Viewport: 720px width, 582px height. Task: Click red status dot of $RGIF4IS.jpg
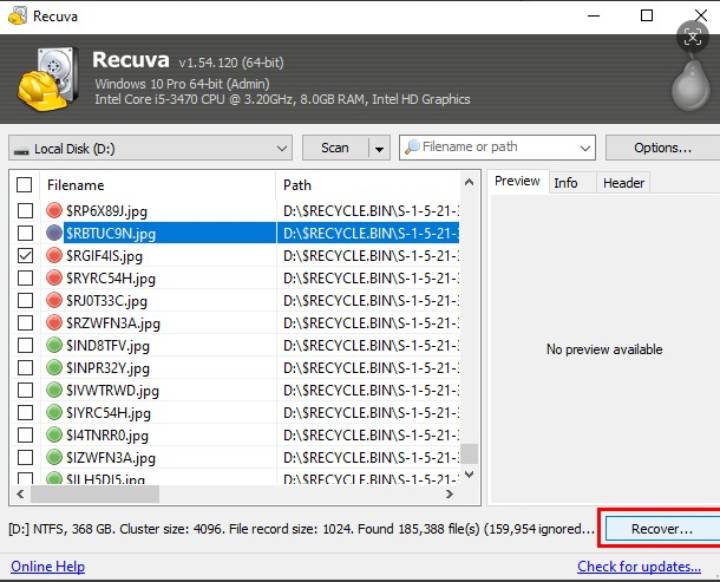[54, 255]
